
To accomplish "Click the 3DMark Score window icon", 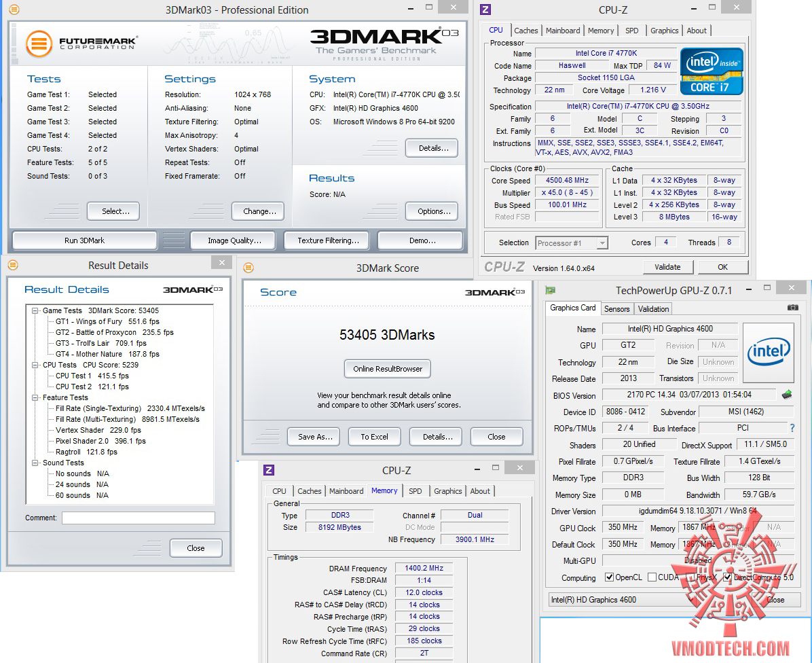I will [x=248, y=268].
